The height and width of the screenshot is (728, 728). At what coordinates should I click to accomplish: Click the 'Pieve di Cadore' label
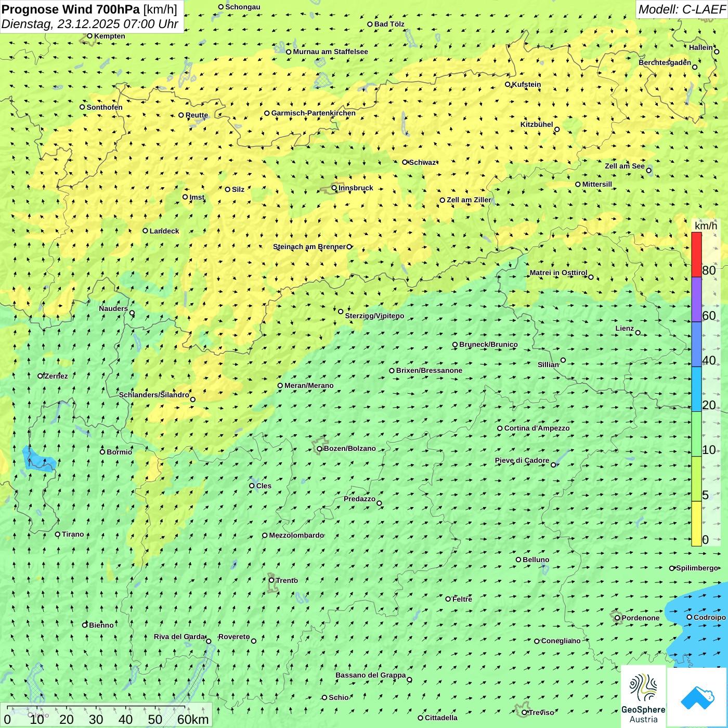[x=522, y=461]
